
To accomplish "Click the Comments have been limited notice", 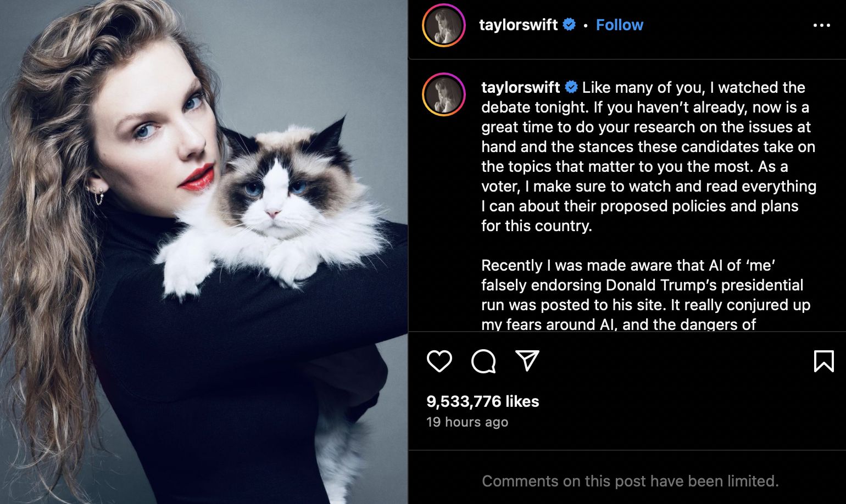I will pos(630,481).
